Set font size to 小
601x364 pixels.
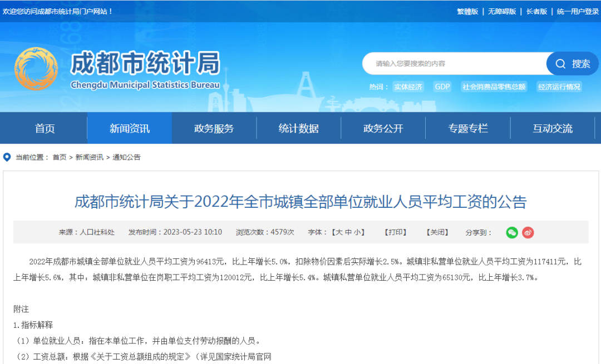357,232
